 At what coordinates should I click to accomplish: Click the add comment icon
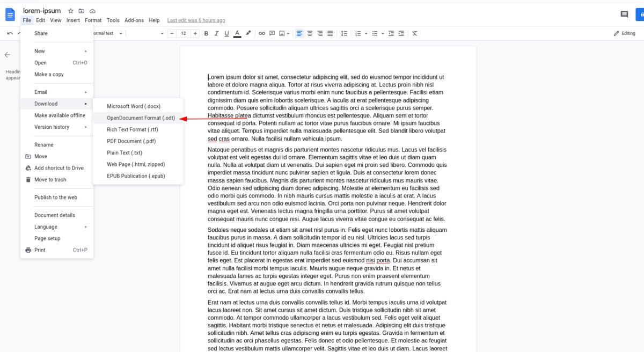tap(272, 33)
